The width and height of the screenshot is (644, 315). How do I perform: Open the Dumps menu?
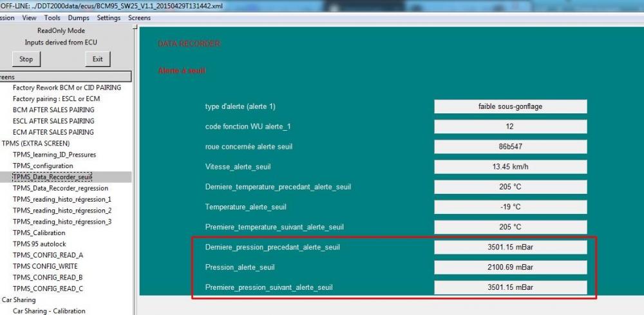(79, 17)
